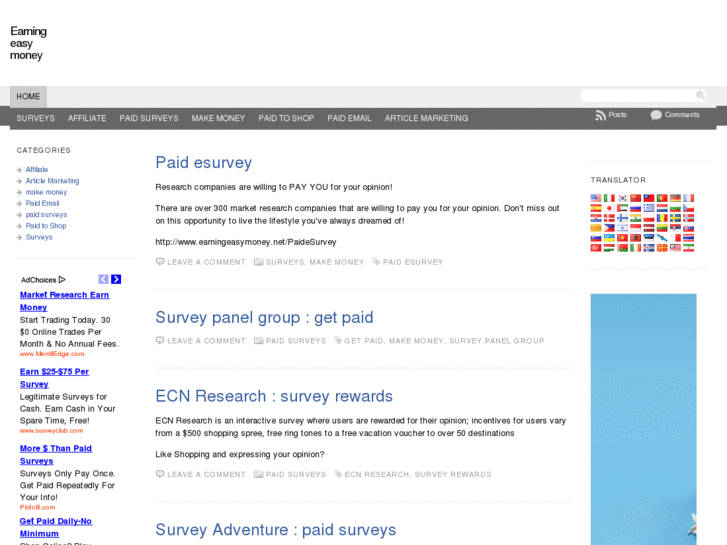Click the blue banner ad image
The height and width of the screenshot is (545, 727).
click(x=644, y=419)
